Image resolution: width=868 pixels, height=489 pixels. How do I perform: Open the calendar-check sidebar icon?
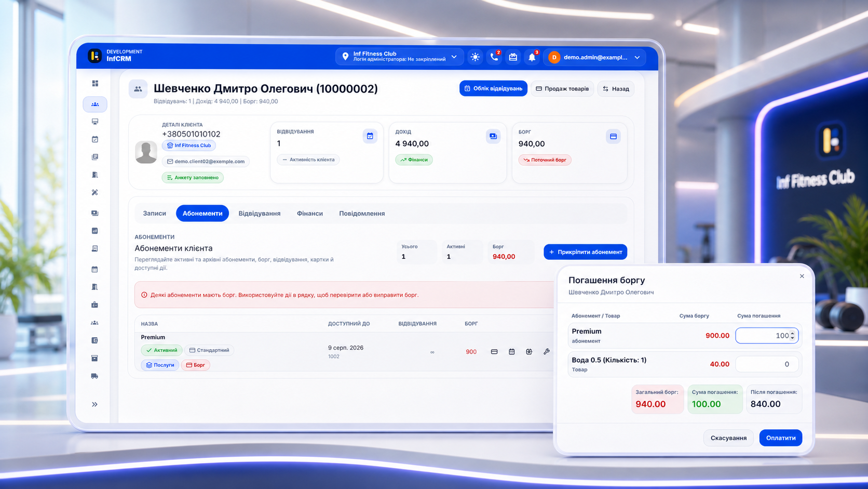click(x=95, y=139)
